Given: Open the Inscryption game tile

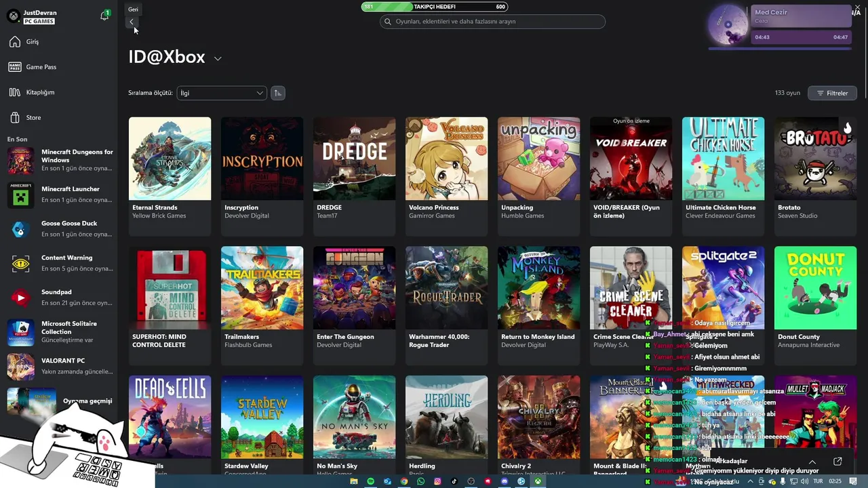Looking at the screenshot, I should tap(262, 176).
